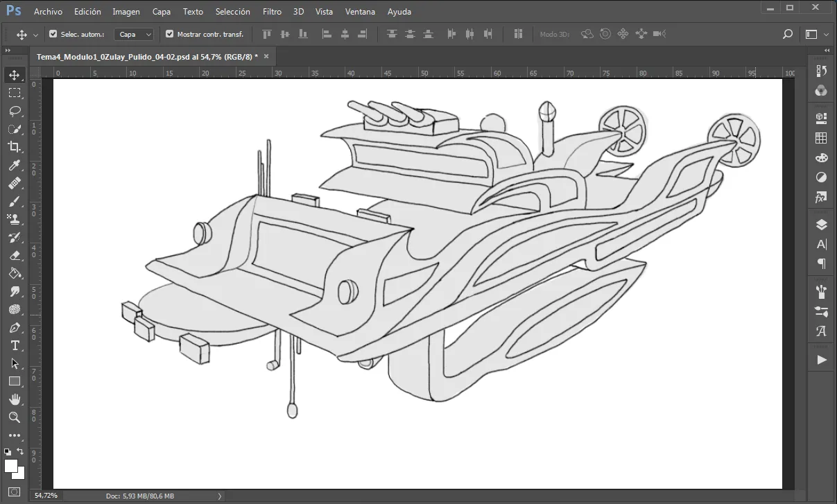This screenshot has height=504, width=837.
Task: Toggle Quick Mask mode at toolbox bottom
Action: click(x=15, y=492)
